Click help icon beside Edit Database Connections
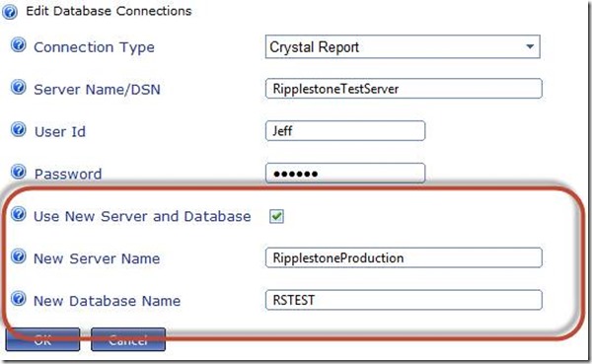 (10, 12)
